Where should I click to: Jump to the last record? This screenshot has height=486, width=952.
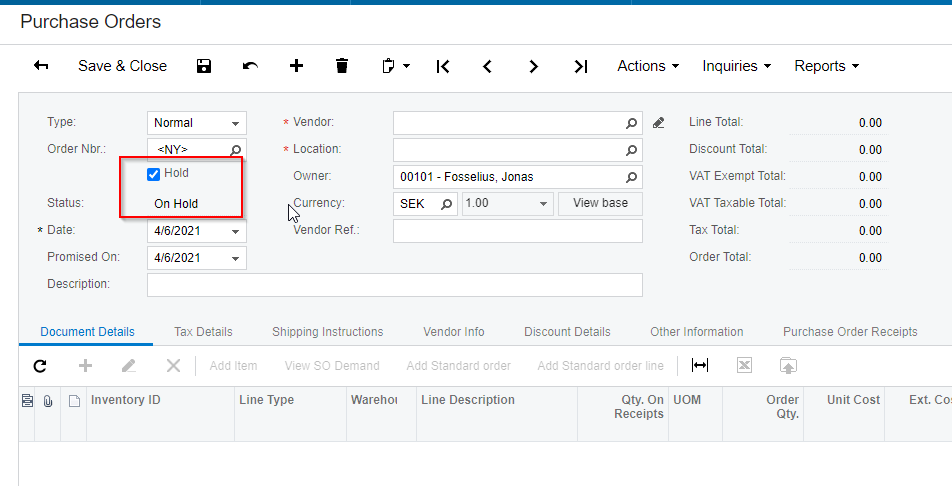tap(580, 66)
